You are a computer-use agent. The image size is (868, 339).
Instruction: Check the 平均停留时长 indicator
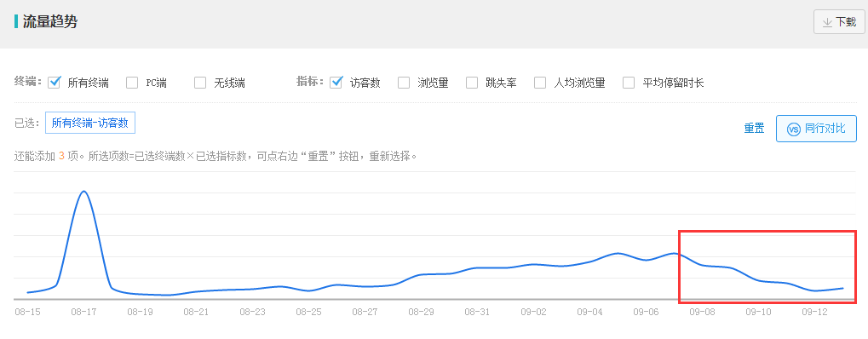[629, 83]
